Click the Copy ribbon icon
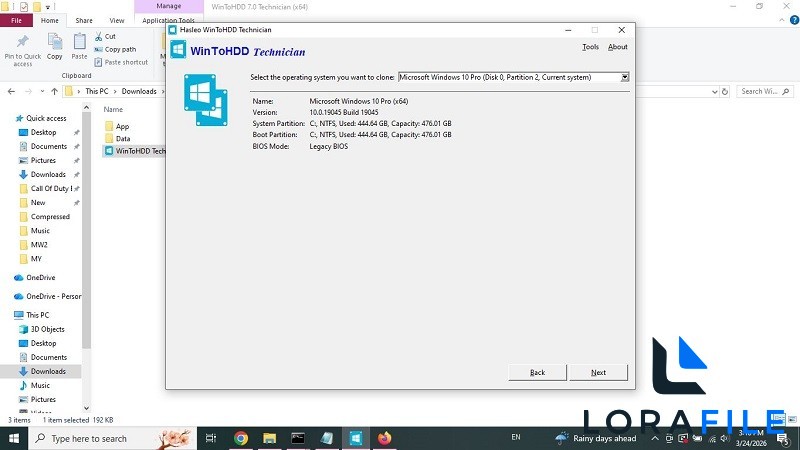 click(x=54, y=41)
